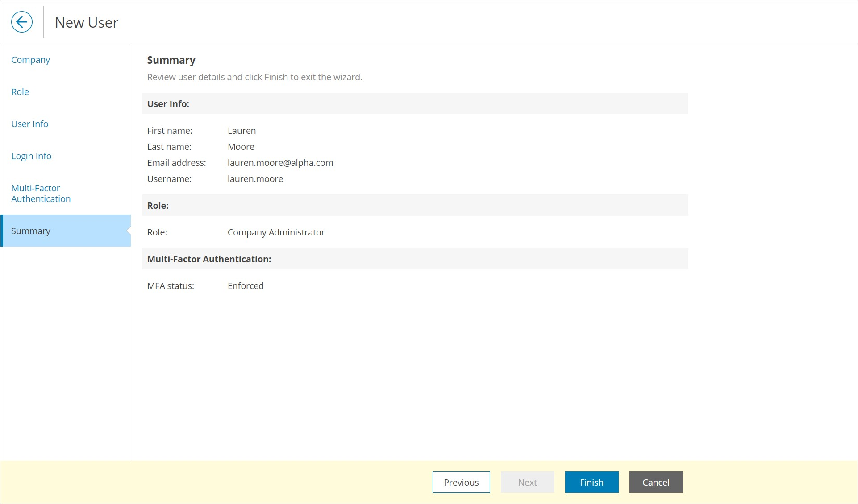
Task: Click the disabled Next button
Action: 527,482
